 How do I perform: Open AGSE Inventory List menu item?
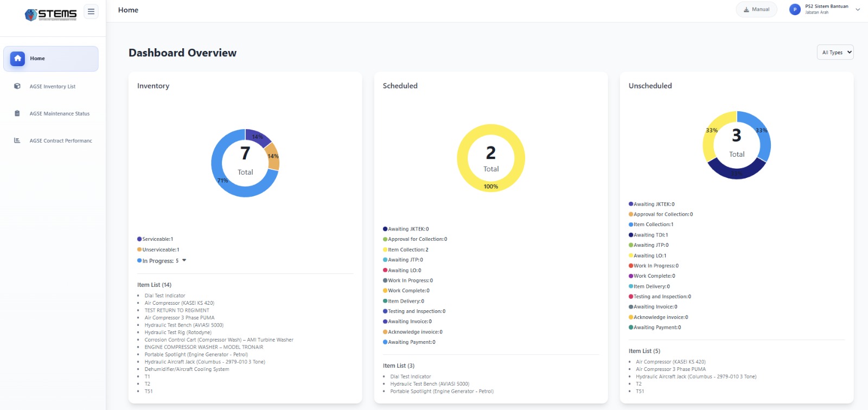click(x=53, y=87)
